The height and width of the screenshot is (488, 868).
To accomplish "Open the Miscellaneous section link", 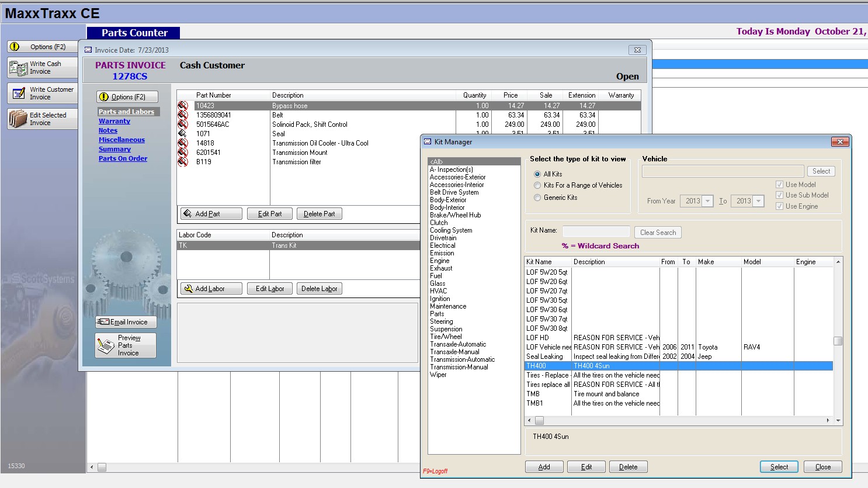I will [x=121, y=140].
